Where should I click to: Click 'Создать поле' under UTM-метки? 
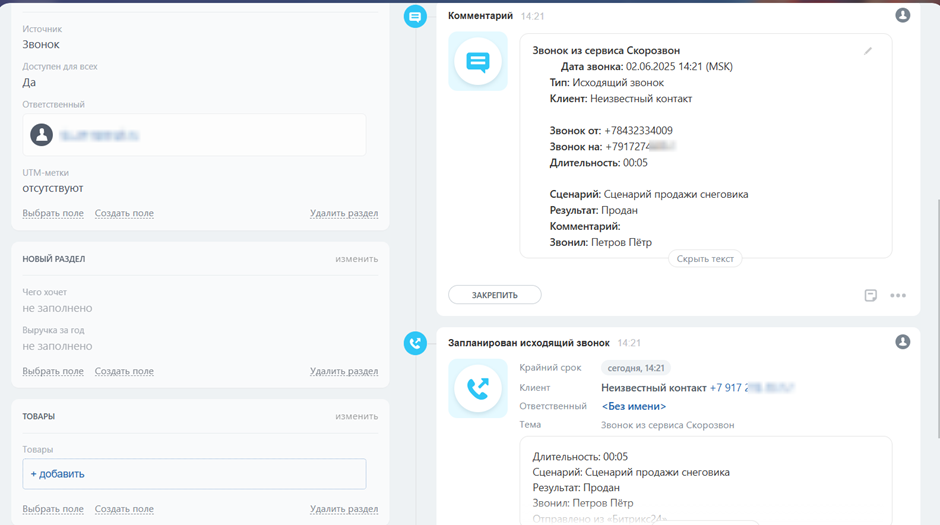coord(124,213)
